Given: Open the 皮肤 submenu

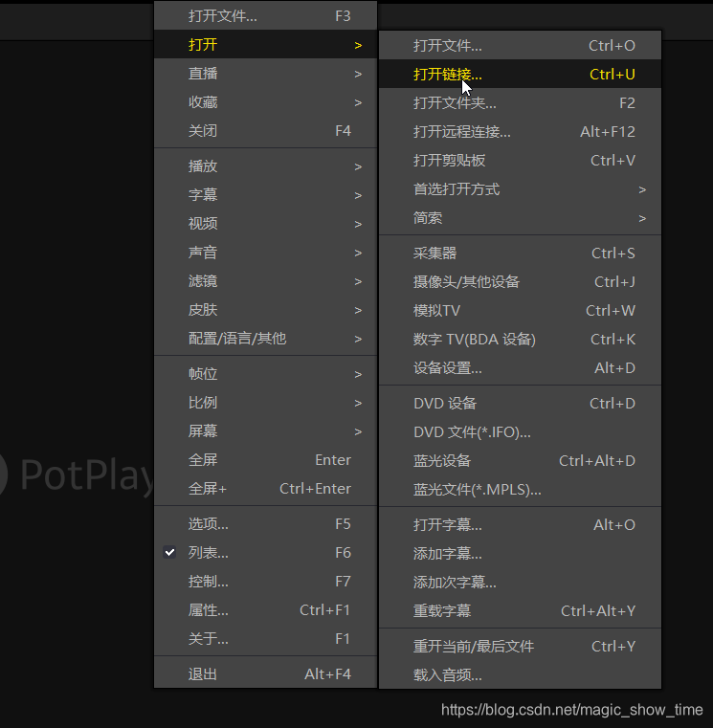Looking at the screenshot, I should pos(265,310).
